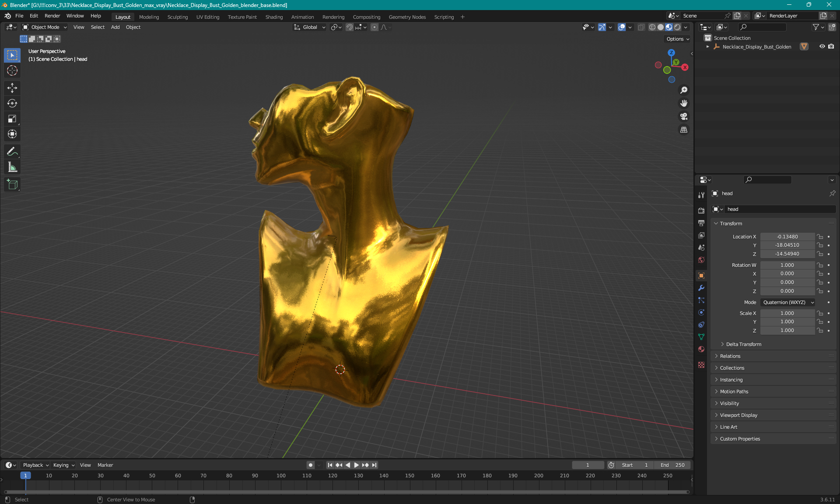The image size is (840, 504).
Task: Open the Object Mode dropdown
Action: click(x=45, y=27)
